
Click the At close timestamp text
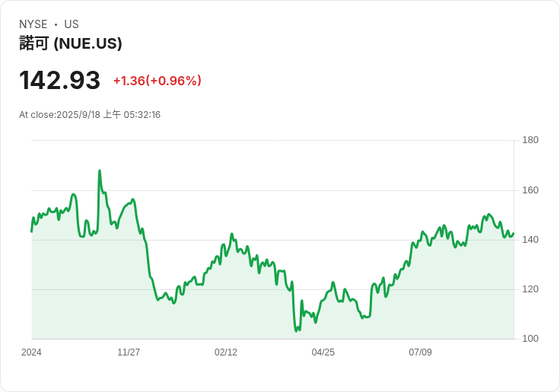pos(90,115)
